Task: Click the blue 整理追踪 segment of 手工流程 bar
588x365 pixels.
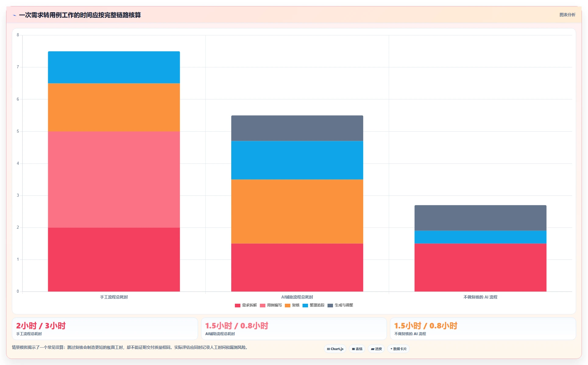Action: [114, 67]
